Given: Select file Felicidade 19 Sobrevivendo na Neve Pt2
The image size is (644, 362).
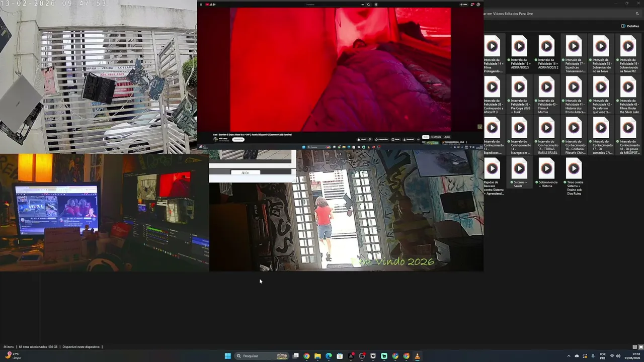Looking at the screenshot, I should (628, 54).
